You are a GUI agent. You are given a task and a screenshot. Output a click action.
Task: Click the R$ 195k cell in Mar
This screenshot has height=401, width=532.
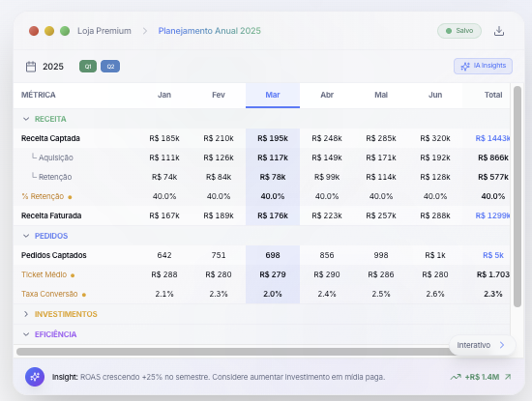(x=273, y=138)
